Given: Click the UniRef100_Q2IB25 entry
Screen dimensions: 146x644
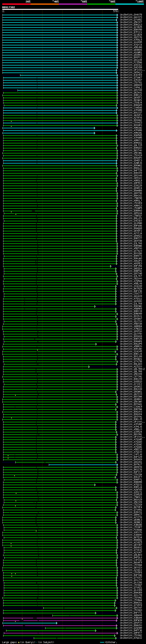Looking at the screenshot, I should click(131, 27).
